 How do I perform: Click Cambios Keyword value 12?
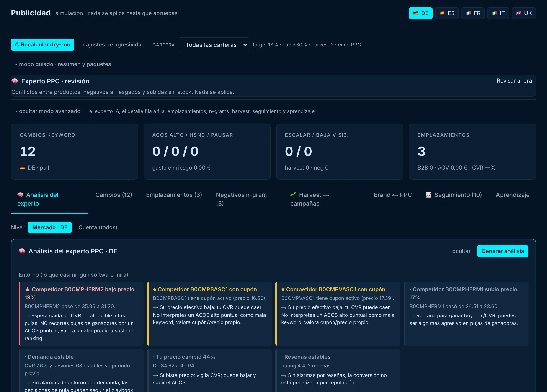[28, 151]
